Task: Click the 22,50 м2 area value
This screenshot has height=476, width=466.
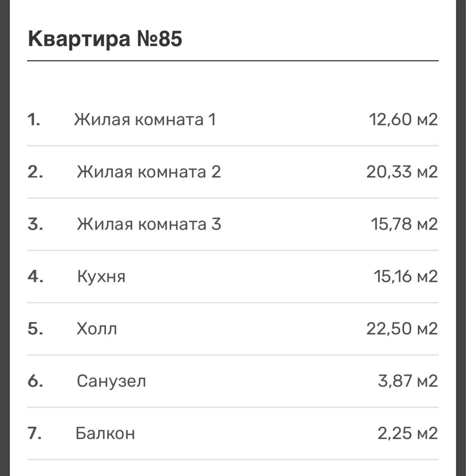Action: tap(402, 328)
